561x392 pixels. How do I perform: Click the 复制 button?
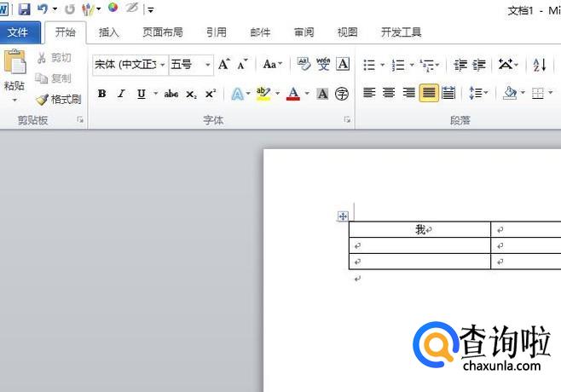pyautogui.click(x=54, y=78)
